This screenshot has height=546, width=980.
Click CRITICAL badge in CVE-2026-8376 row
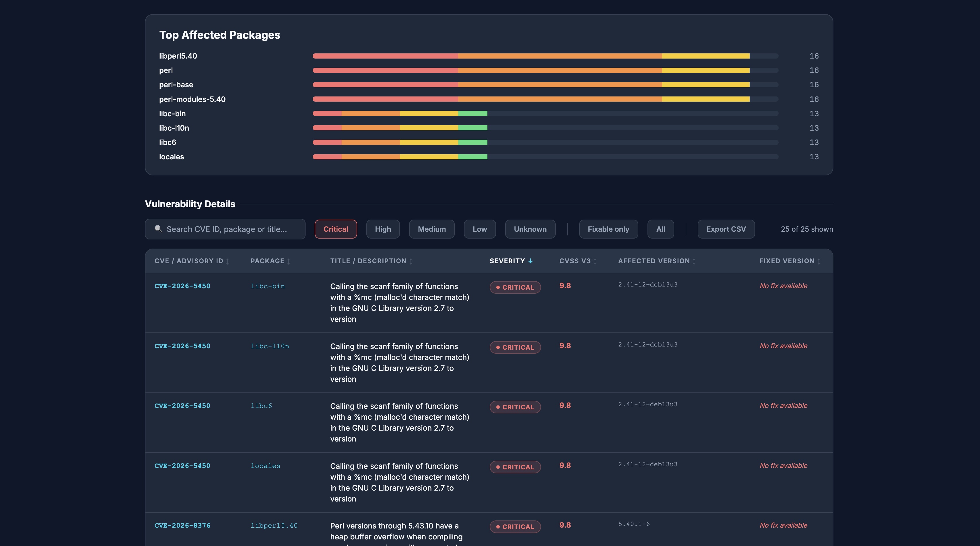[515, 526]
